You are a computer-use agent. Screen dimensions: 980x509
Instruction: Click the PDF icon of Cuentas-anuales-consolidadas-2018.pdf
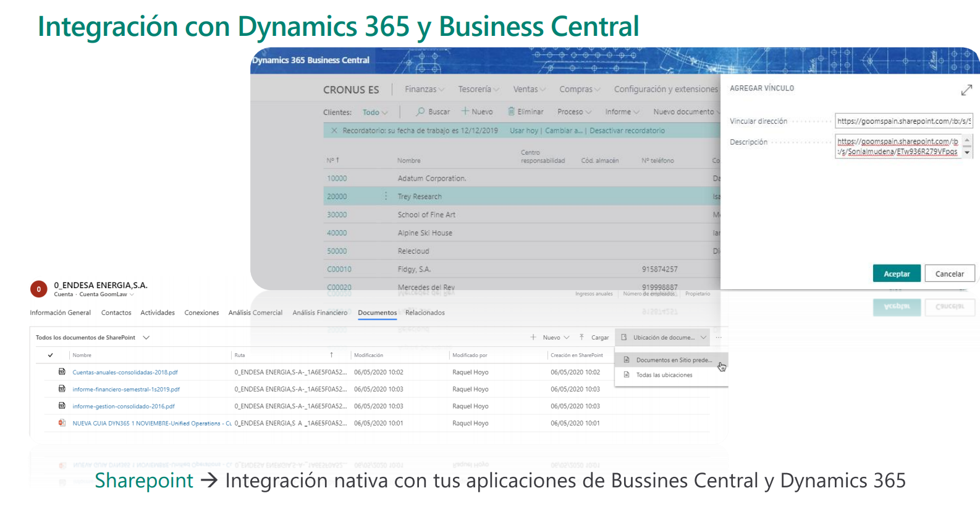click(x=62, y=372)
